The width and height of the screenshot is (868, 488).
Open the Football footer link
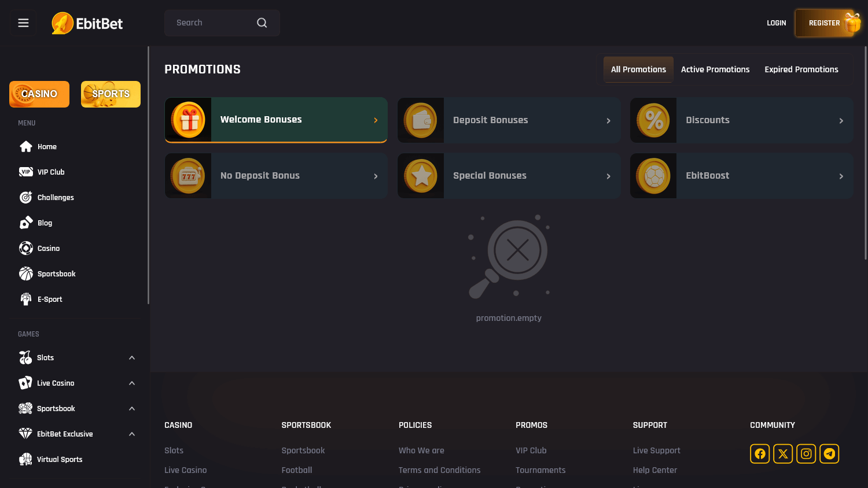297,470
